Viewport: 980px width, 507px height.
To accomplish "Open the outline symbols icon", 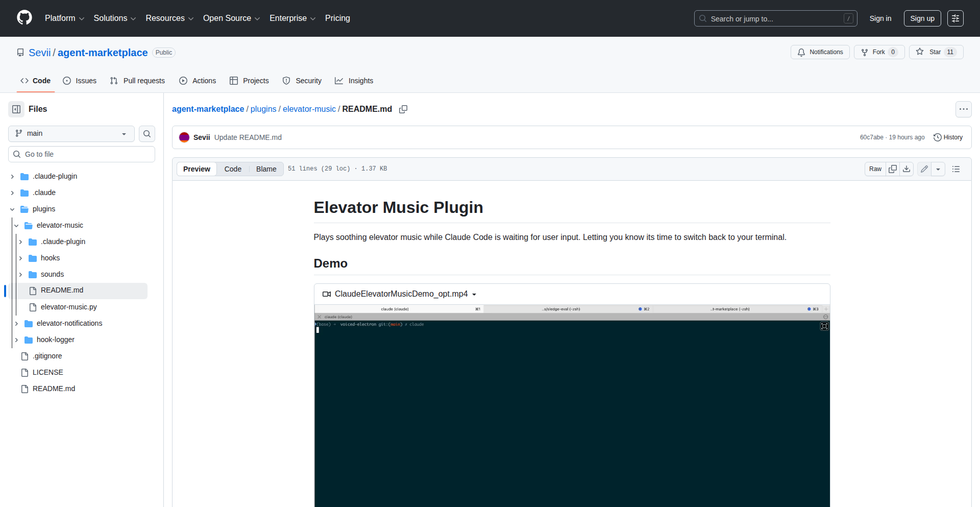I will 956,168.
